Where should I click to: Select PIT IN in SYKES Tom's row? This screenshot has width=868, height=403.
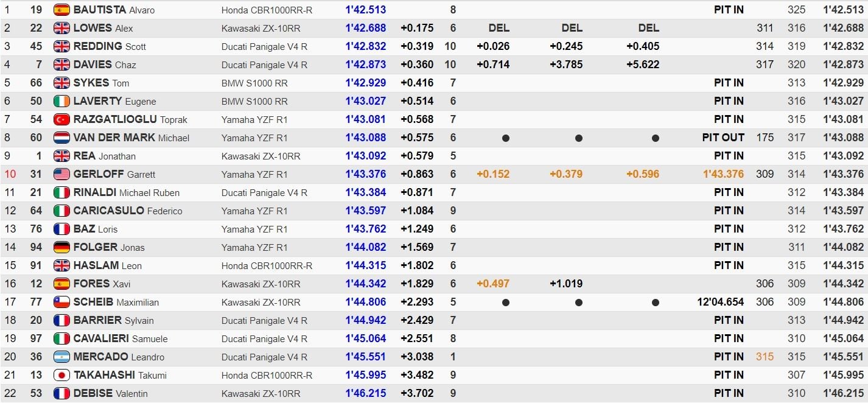pos(729,83)
